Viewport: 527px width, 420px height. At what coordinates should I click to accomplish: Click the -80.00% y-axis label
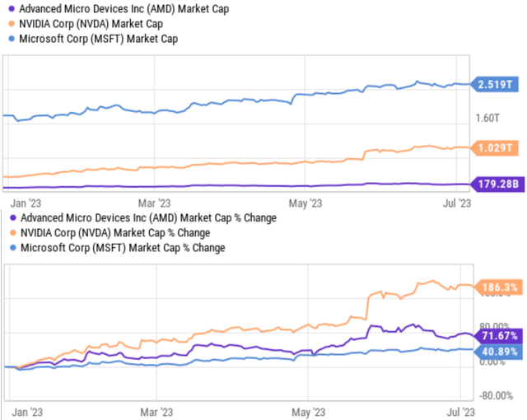495,394
